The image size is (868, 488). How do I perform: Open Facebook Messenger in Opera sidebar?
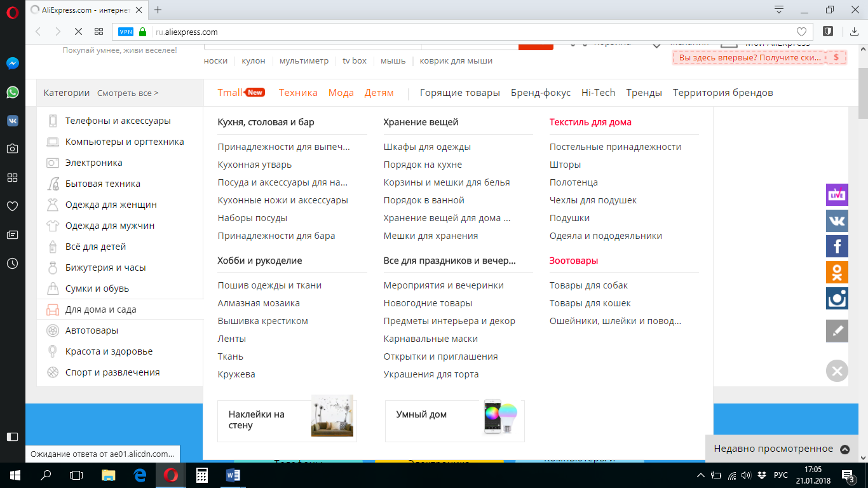[x=13, y=64]
